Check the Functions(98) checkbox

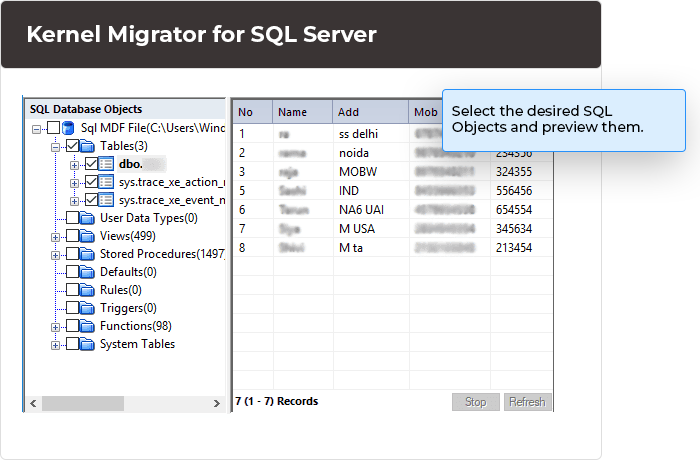(x=72, y=326)
